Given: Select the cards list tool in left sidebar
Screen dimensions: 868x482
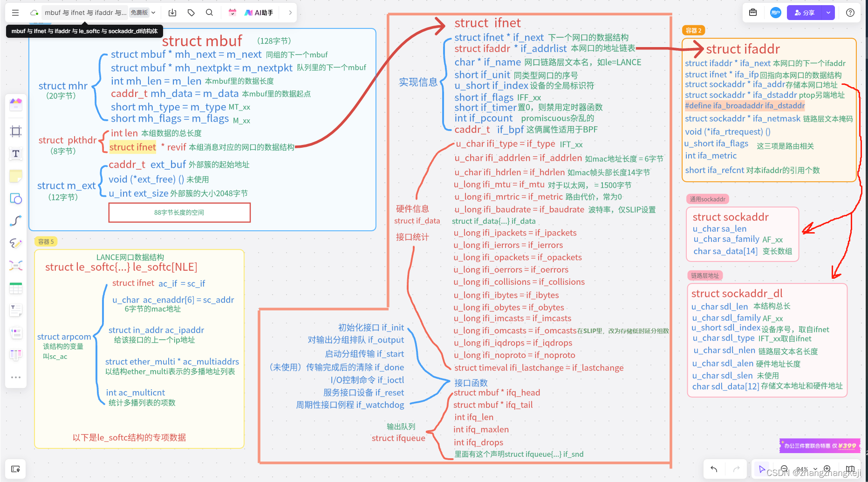Looking at the screenshot, I should click(16, 333).
